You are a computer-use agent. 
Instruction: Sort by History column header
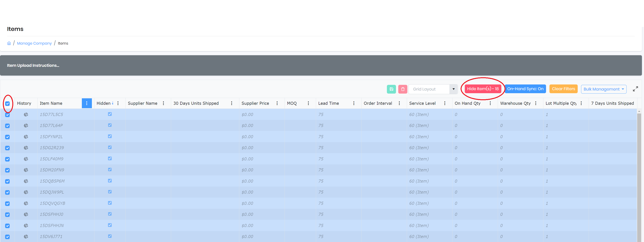(x=24, y=103)
